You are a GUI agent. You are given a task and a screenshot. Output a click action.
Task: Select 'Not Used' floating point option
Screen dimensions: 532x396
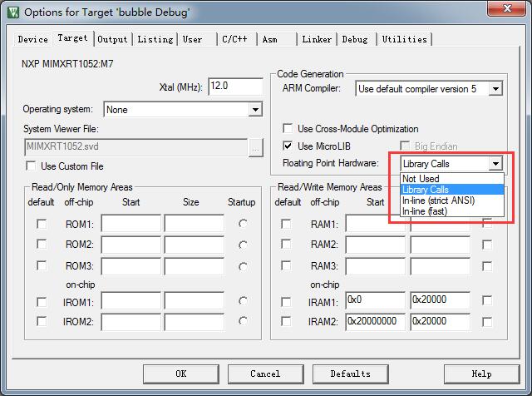452,179
